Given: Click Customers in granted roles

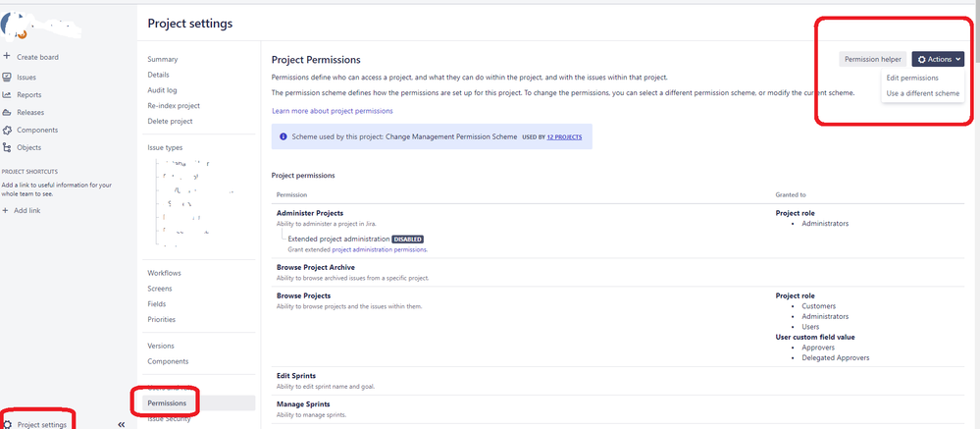Looking at the screenshot, I should click(819, 306).
